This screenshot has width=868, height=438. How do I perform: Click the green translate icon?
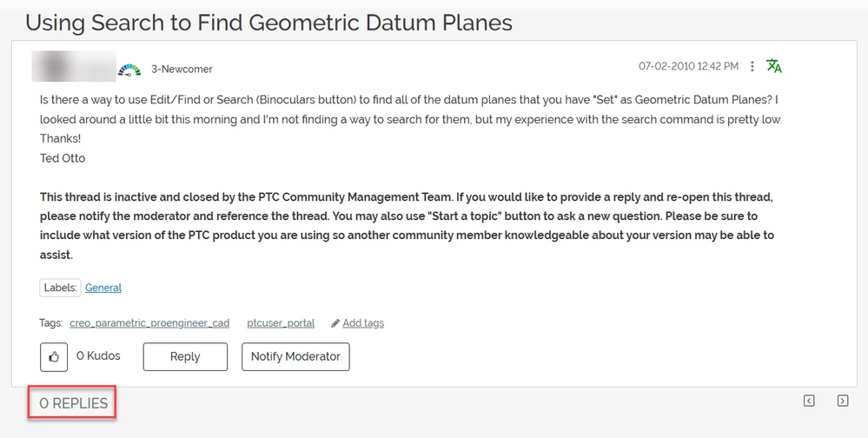click(774, 66)
